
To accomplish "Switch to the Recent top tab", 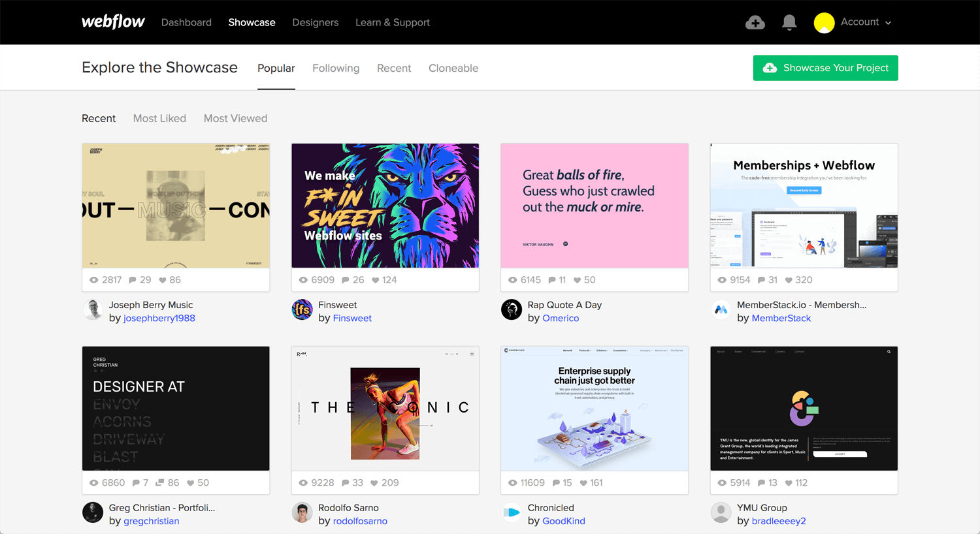I will point(394,68).
